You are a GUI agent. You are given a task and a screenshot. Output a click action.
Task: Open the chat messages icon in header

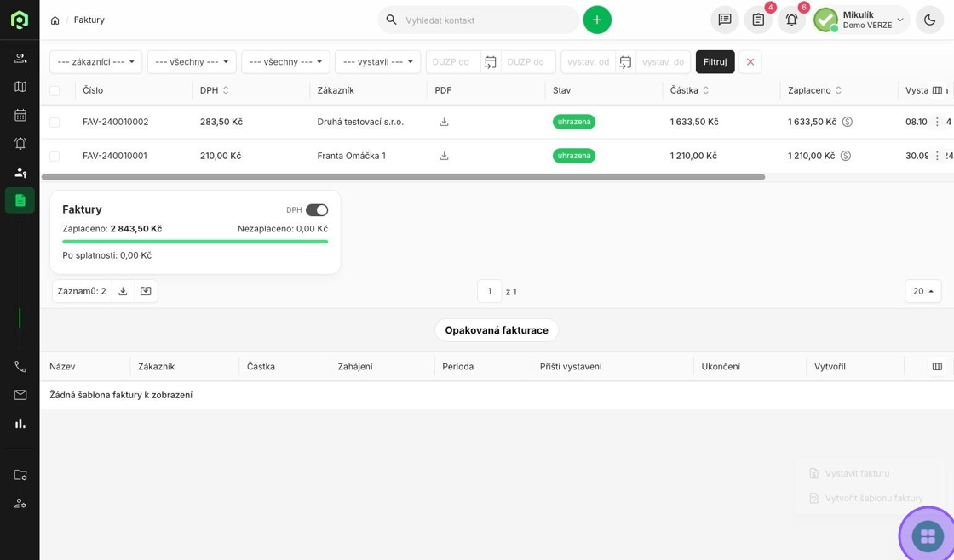point(725,20)
